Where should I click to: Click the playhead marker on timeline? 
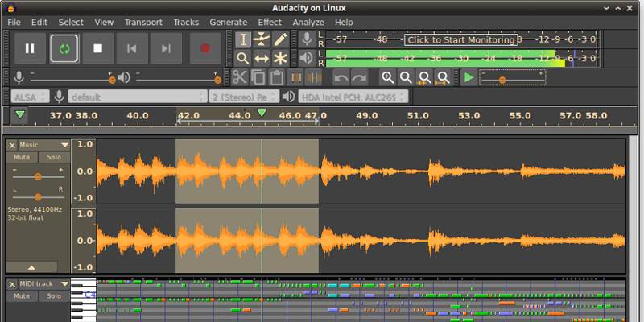coord(262,113)
